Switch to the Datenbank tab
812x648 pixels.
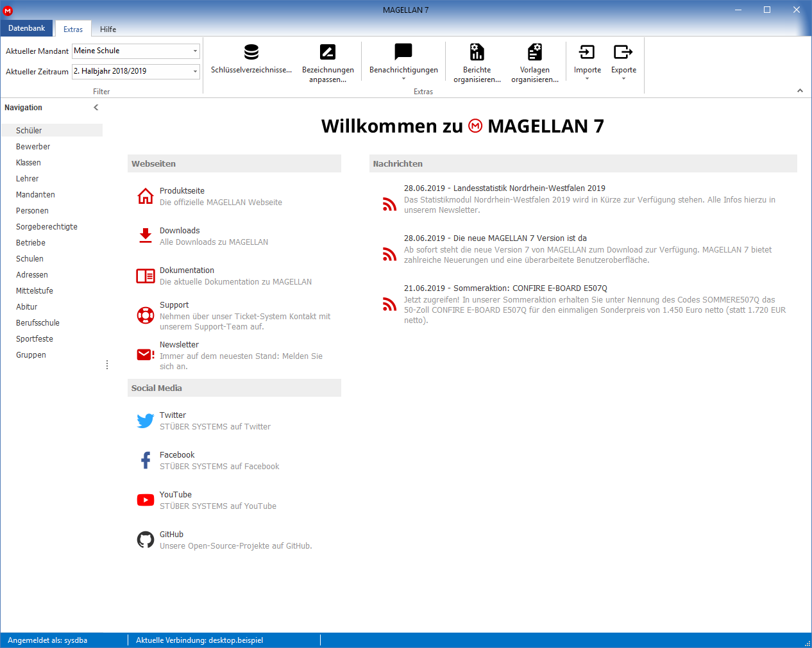coord(27,28)
